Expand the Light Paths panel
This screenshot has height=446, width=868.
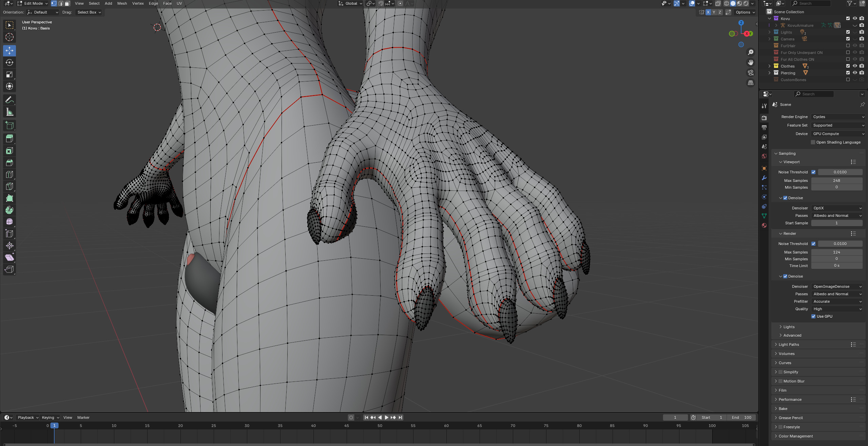pyautogui.click(x=789, y=345)
